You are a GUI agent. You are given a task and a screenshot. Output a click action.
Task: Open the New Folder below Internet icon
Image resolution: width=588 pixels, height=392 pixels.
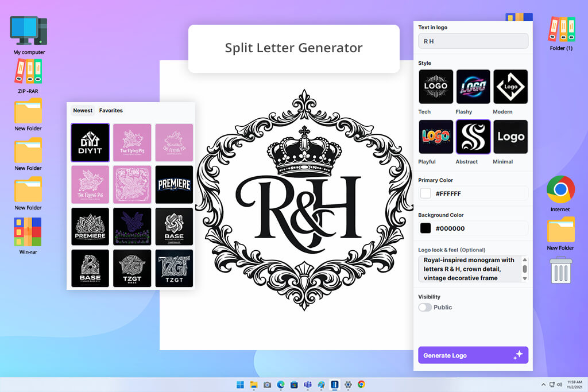point(560,234)
